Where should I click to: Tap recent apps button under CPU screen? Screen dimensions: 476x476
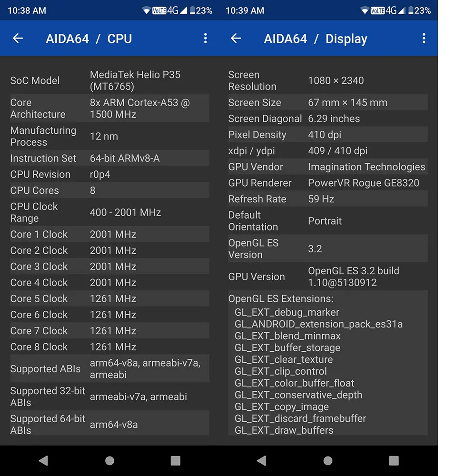point(176,460)
